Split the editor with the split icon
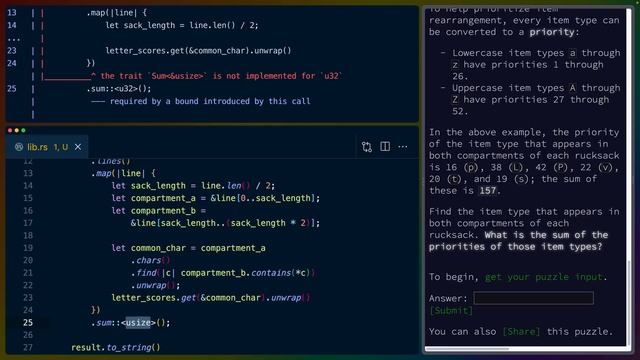Image resolution: width=640 pixels, height=360 pixels. point(385,146)
